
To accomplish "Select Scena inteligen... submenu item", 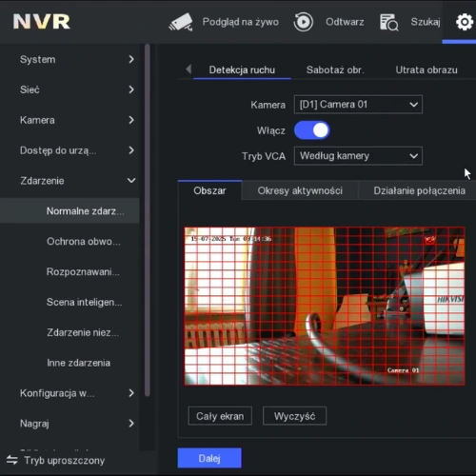I will click(69, 302).
